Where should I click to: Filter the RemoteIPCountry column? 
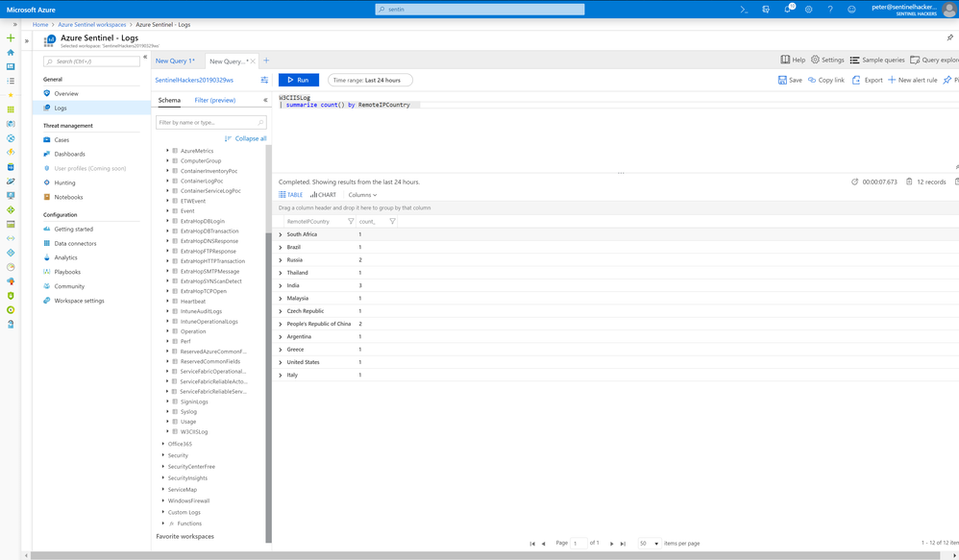pos(351,221)
